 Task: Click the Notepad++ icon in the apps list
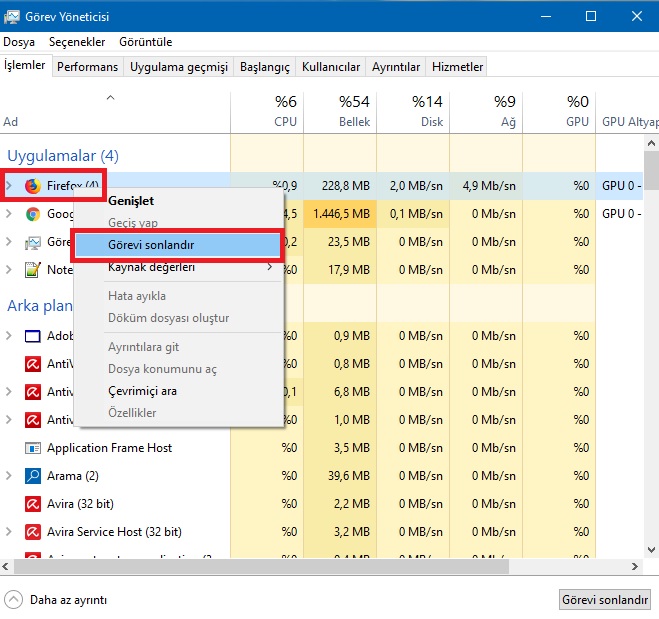pos(33,270)
